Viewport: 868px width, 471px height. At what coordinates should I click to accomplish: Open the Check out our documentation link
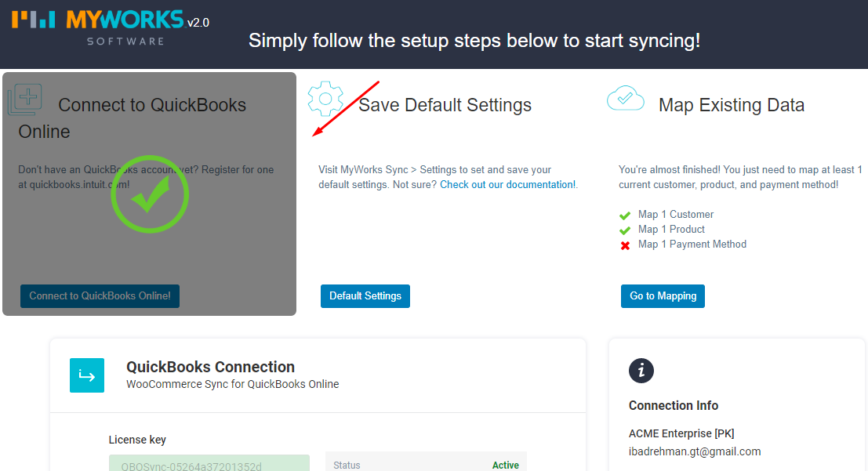coord(507,185)
